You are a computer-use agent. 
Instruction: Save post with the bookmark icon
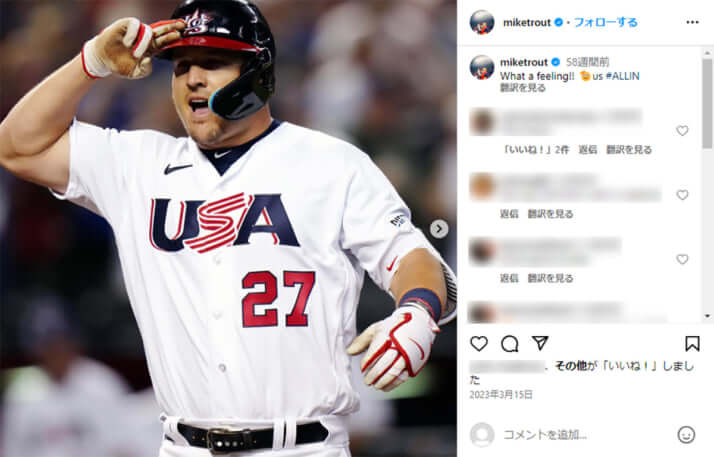(x=692, y=344)
